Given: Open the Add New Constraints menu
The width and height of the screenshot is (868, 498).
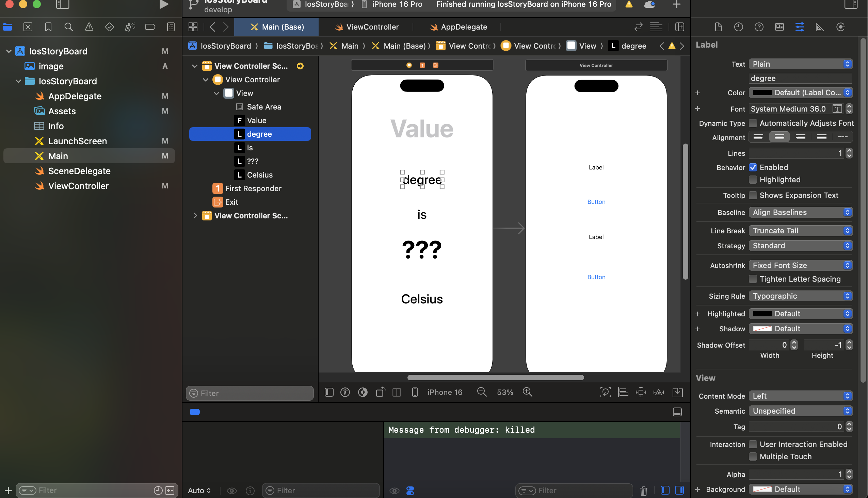Looking at the screenshot, I should pyautogui.click(x=641, y=392).
